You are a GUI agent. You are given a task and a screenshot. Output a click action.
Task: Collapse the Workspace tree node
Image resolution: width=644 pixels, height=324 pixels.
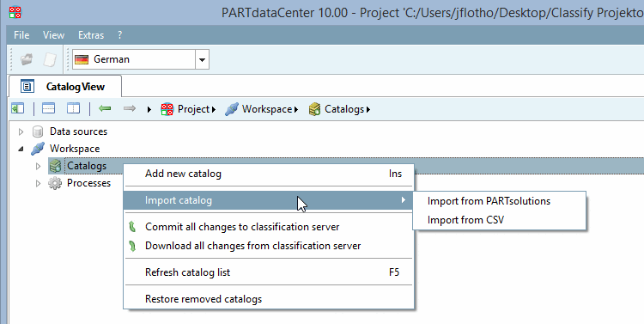pos(21,150)
